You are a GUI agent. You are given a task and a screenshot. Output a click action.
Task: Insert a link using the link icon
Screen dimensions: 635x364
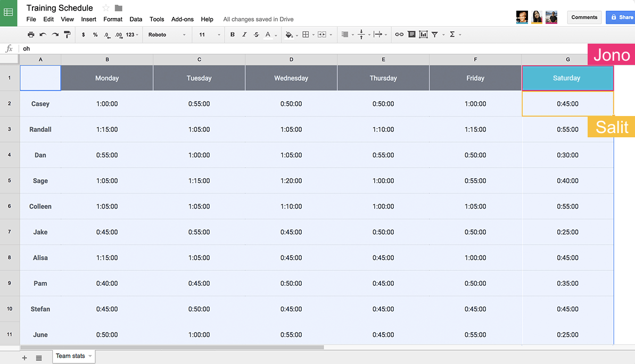(399, 35)
